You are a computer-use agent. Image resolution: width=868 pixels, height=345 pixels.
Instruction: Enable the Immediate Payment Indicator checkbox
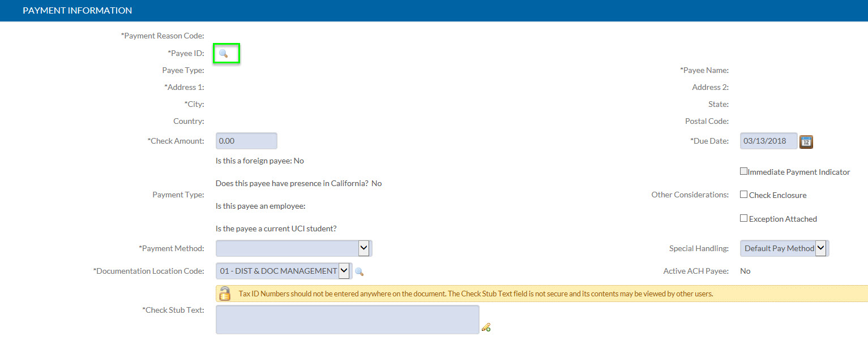point(744,171)
